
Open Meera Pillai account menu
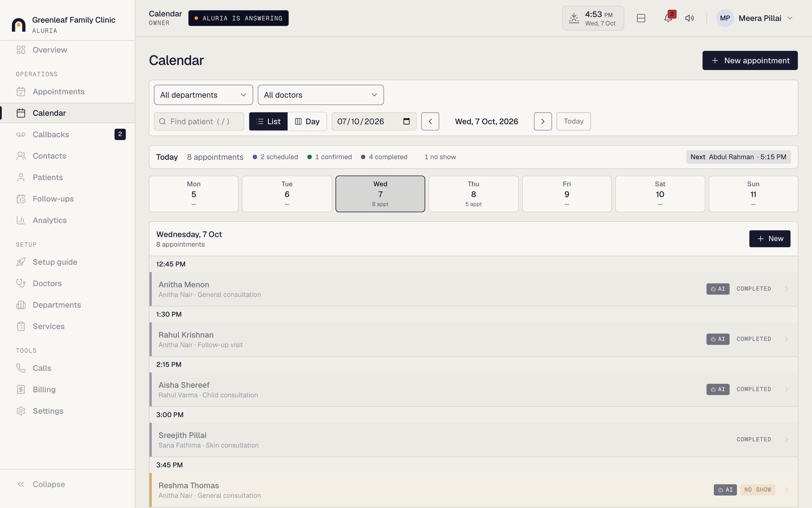755,18
